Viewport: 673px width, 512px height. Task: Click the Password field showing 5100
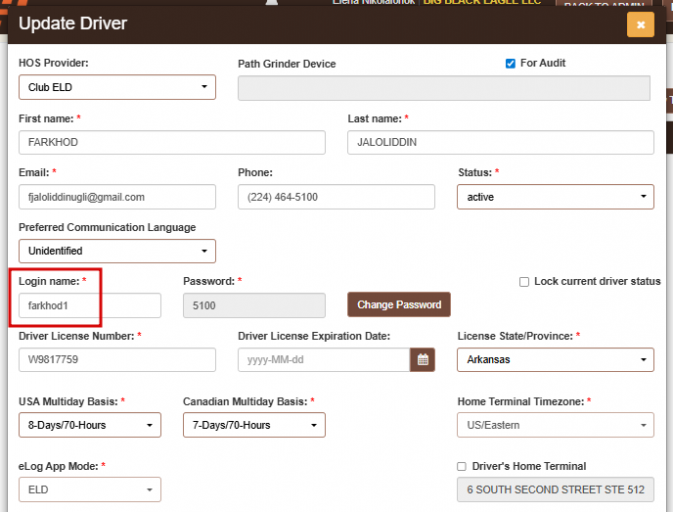(254, 306)
